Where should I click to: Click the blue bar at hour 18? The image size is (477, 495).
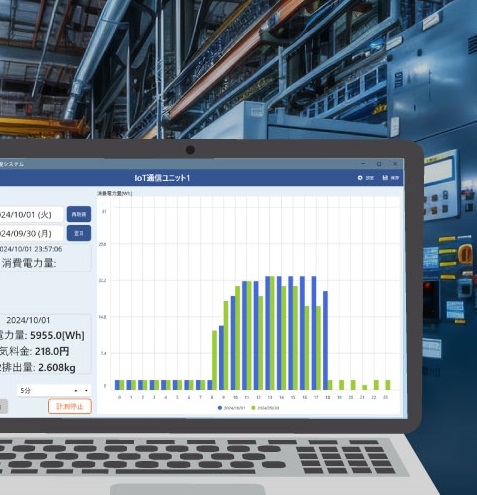(326, 340)
